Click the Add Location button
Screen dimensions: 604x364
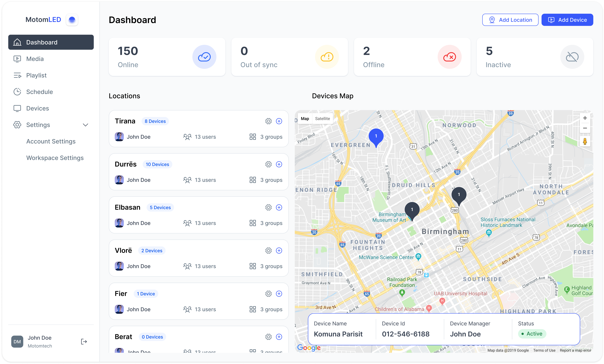510,20
